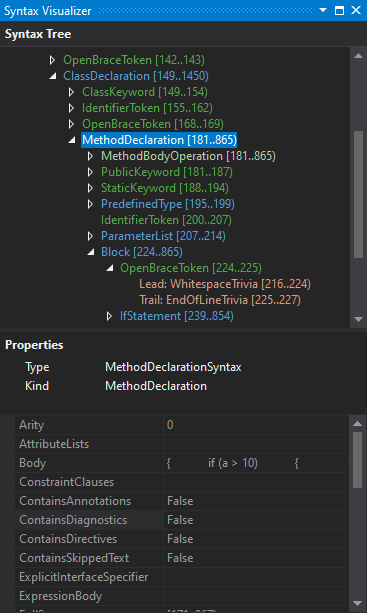Select ClassKeyword [149..154) tree item

[145, 92]
